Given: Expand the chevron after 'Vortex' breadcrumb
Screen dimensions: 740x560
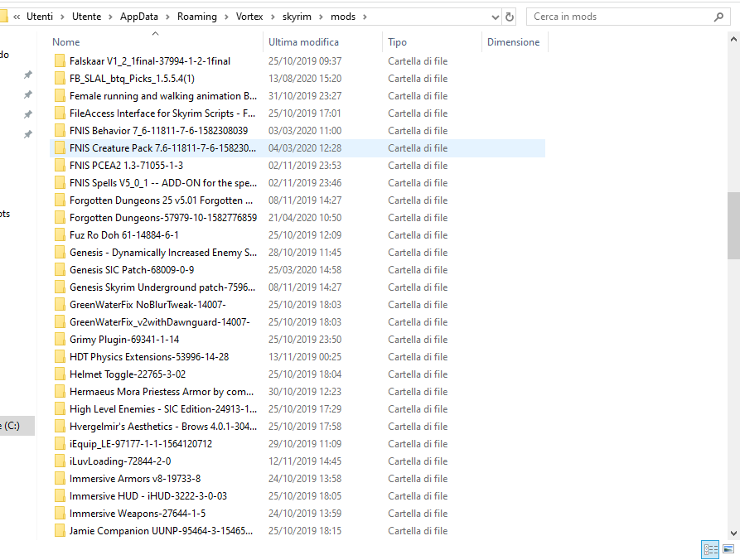Looking at the screenshot, I should click(x=273, y=17).
